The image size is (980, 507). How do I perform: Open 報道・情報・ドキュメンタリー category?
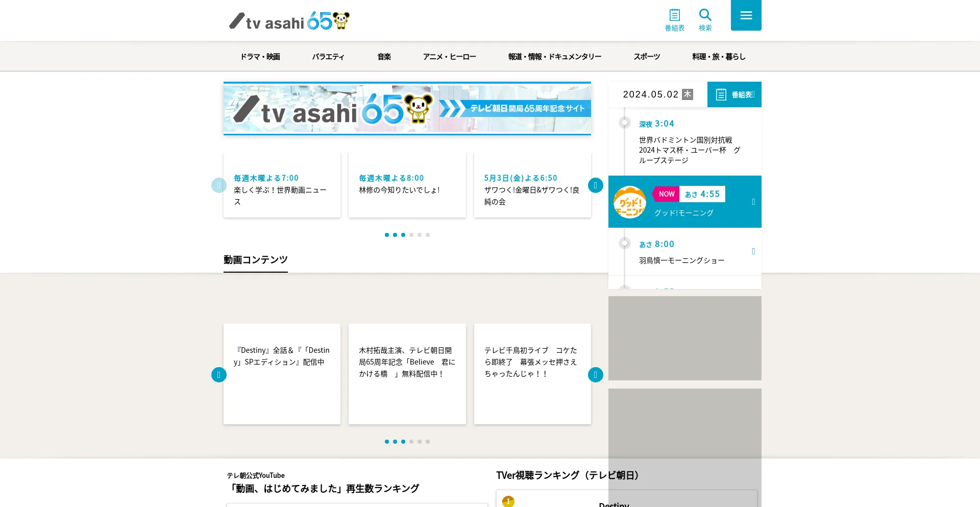tap(555, 57)
